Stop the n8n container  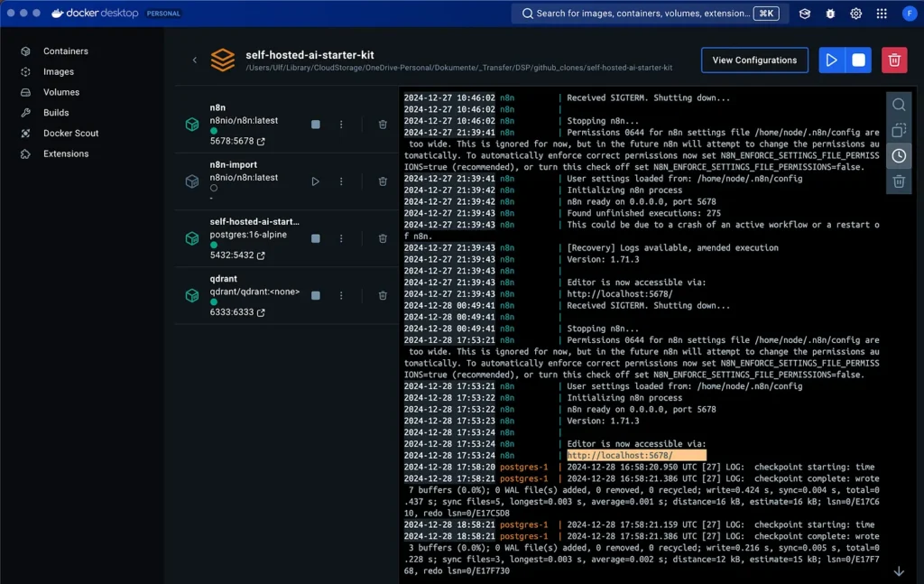click(x=316, y=125)
